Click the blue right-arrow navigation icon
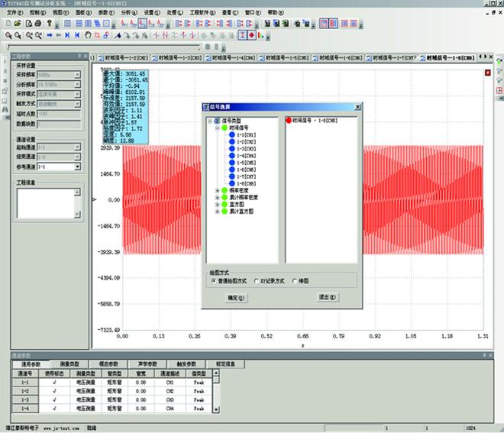This screenshot has width=504, height=433. (49, 35)
